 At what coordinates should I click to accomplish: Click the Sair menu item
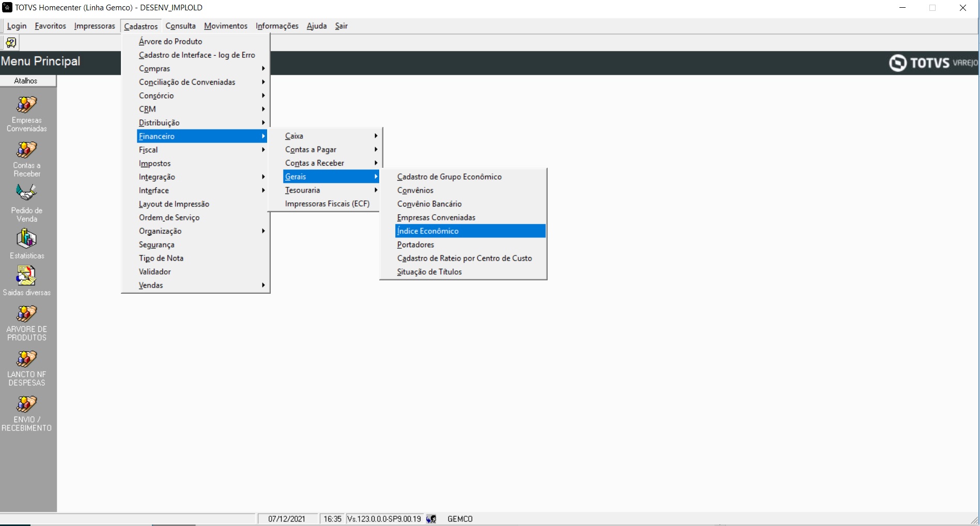click(341, 26)
